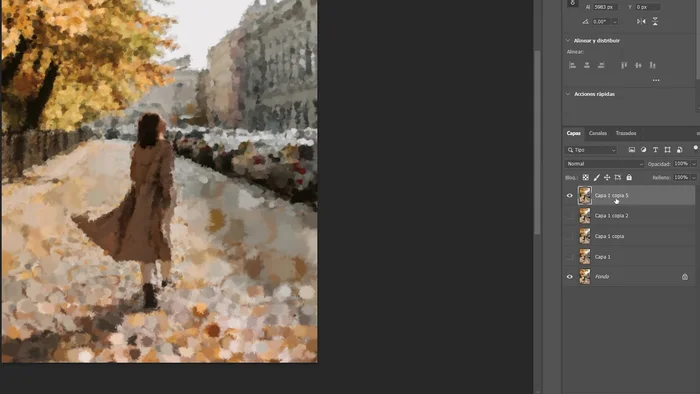
Task: Filter layers by pixel layers
Action: tap(632, 150)
